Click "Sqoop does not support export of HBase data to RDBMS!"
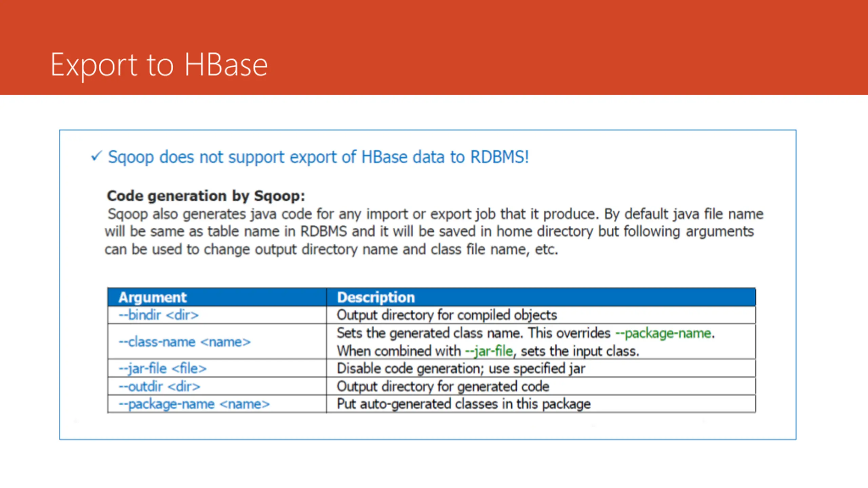Viewport: 868px width, 488px height. (x=318, y=157)
